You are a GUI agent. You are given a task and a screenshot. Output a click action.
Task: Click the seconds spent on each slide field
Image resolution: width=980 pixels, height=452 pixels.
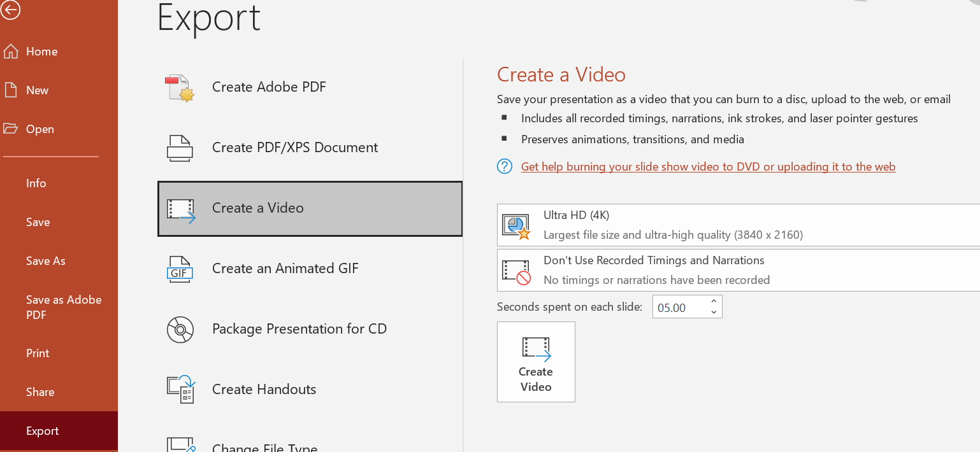[x=680, y=307]
